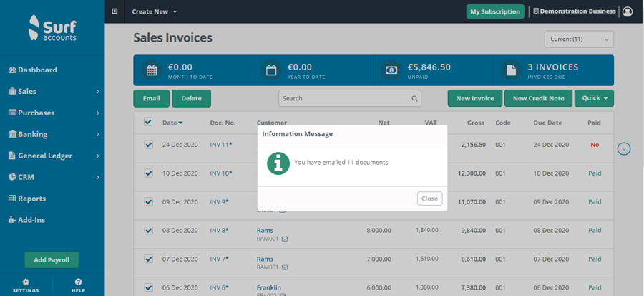Expand the Quick dropdown button
The image size is (644, 296).
[594, 98]
